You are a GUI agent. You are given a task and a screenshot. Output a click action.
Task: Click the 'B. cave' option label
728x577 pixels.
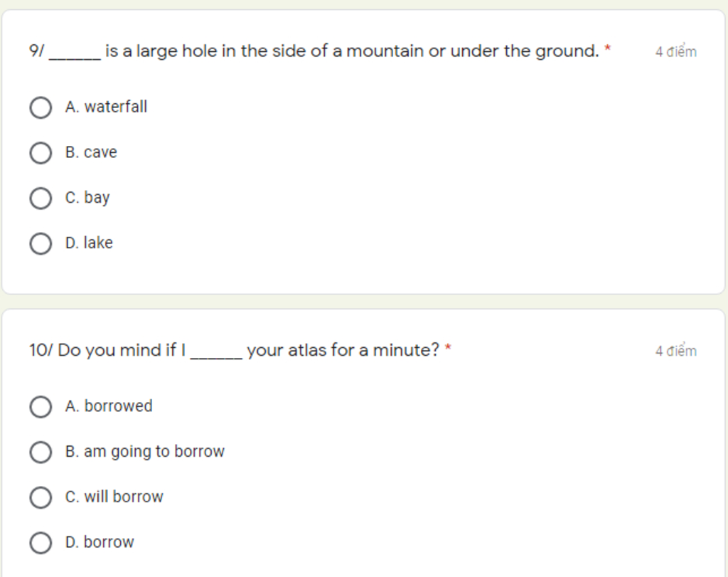click(91, 152)
